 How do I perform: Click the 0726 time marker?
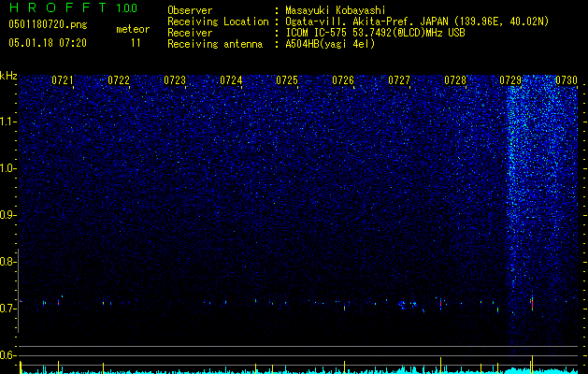pyautogui.click(x=343, y=80)
